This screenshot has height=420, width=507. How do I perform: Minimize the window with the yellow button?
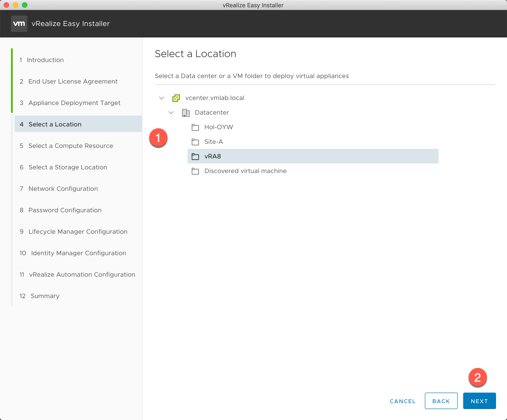[16, 5]
